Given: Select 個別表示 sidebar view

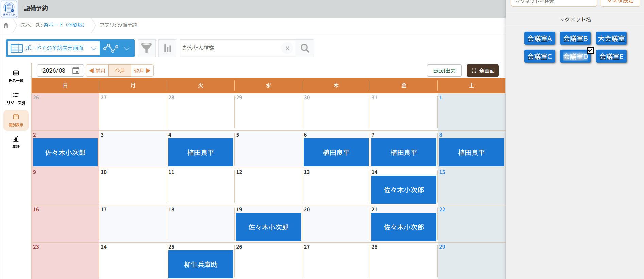Looking at the screenshot, I should (x=16, y=120).
